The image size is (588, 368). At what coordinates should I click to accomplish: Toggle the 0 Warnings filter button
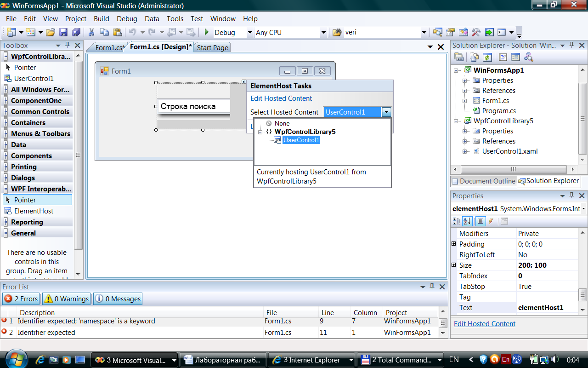pyautogui.click(x=67, y=299)
